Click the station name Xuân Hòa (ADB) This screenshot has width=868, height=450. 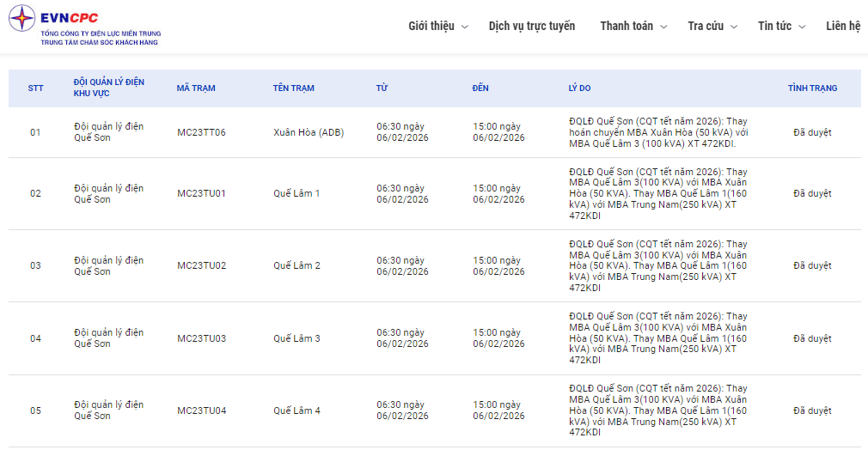pos(309,132)
